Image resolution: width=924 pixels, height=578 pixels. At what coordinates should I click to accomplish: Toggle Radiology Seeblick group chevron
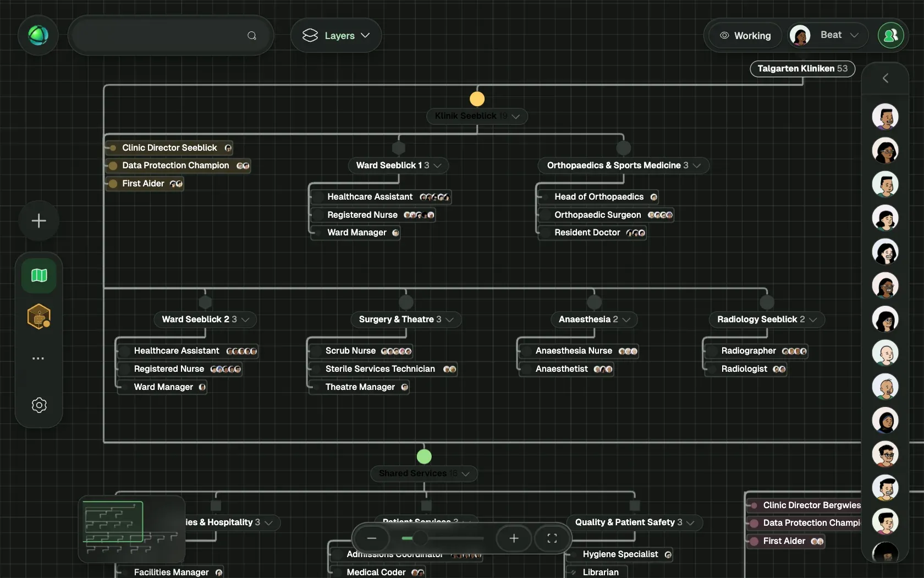tap(813, 320)
